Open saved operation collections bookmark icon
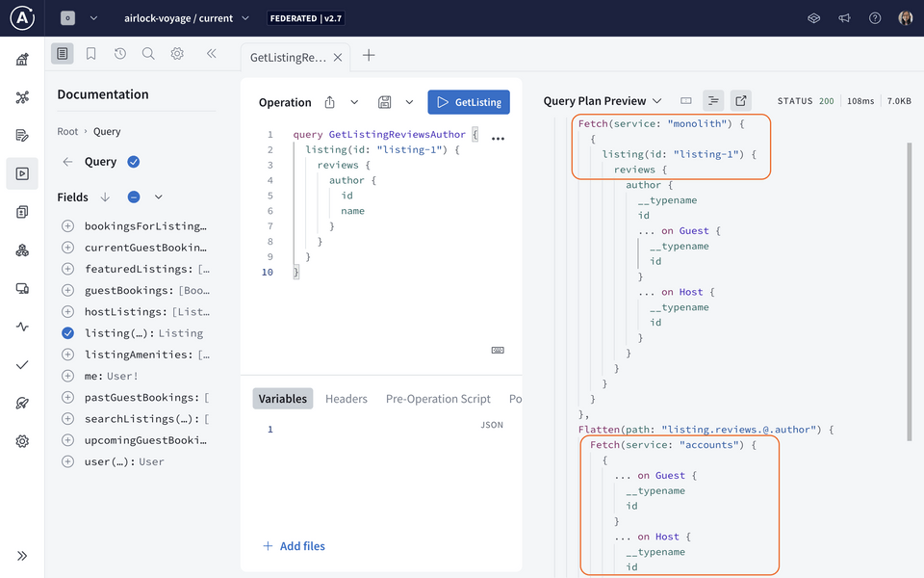Image resolution: width=924 pixels, height=578 pixels. [x=91, y=54]
